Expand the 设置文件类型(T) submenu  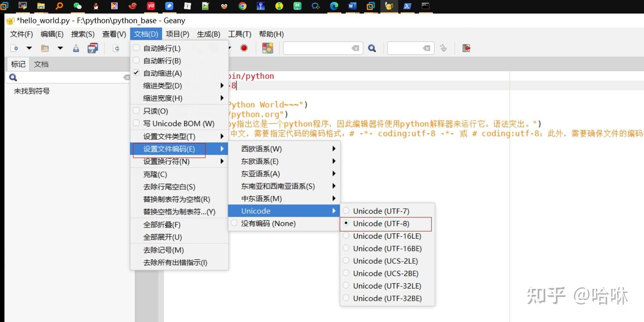point(179,136)
